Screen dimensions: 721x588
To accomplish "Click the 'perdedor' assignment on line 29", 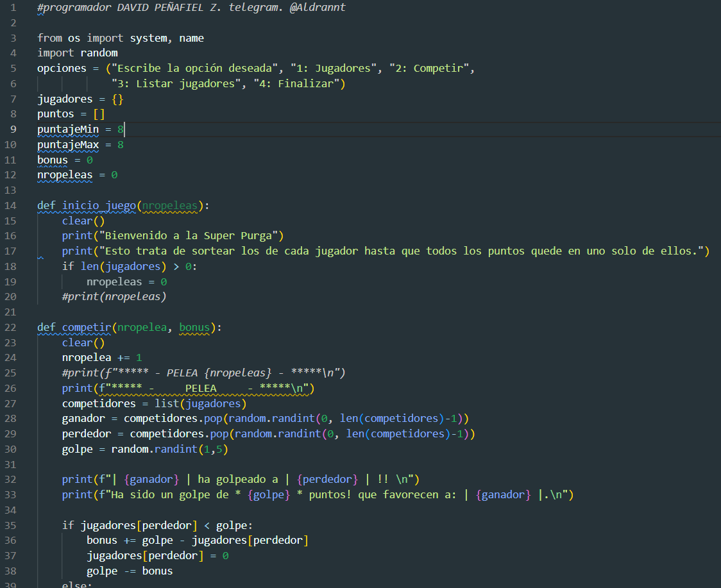I will [269, 434].
